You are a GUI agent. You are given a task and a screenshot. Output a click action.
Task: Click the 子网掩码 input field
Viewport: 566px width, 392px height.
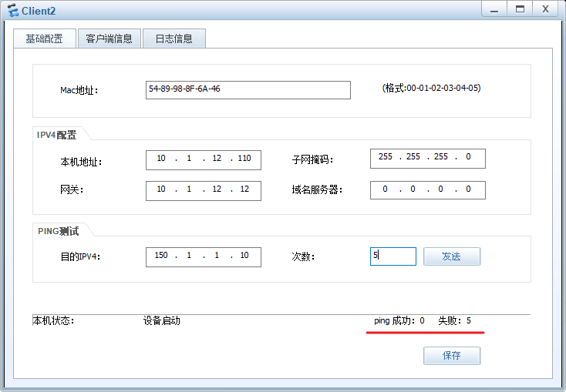428,159
